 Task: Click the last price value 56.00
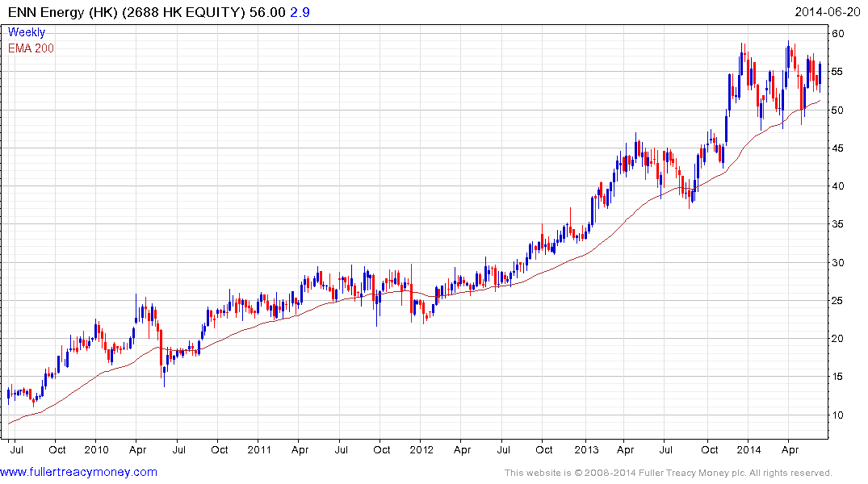point(267,12)
